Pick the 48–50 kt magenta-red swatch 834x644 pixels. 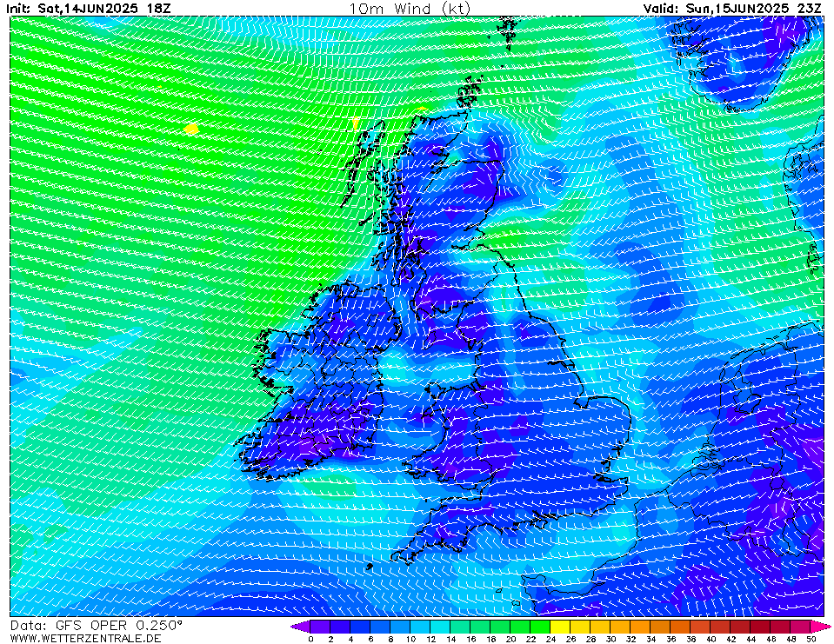pos(800,627)
